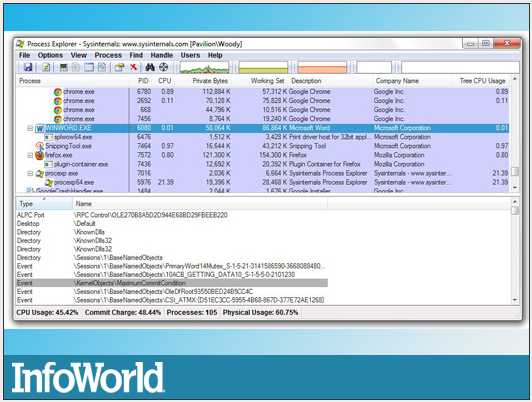This screenshot has height=402, width=532.
Task: Open System Information from the toolbar
Action: 63,67
